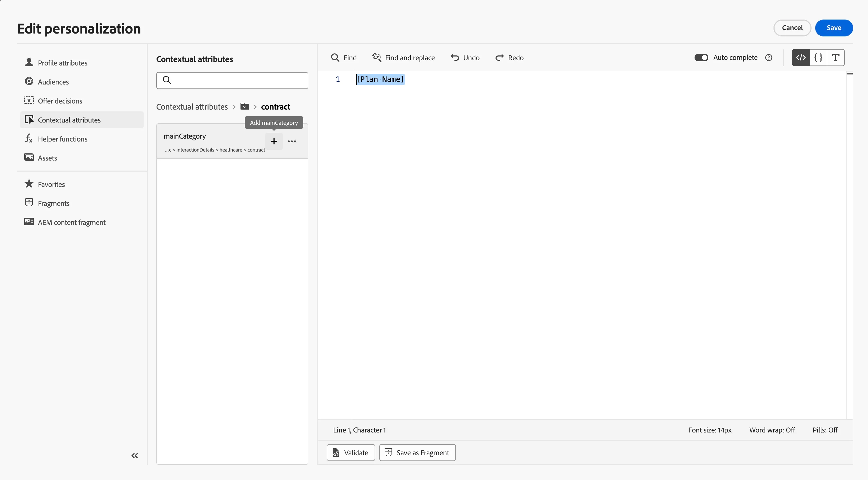Image resolution: width=868 pixels, height=480 pixels.
Task: Undo the last edit
Action: pos(465,58)
